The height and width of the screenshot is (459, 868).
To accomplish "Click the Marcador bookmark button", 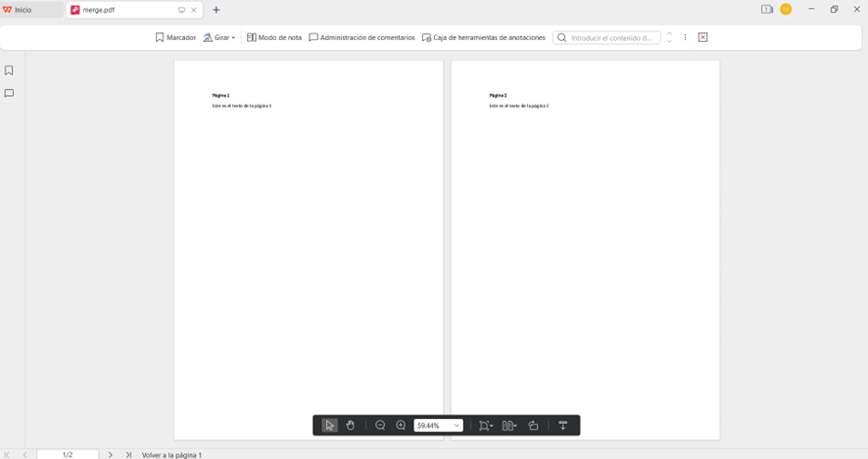I will coord(175,37).
